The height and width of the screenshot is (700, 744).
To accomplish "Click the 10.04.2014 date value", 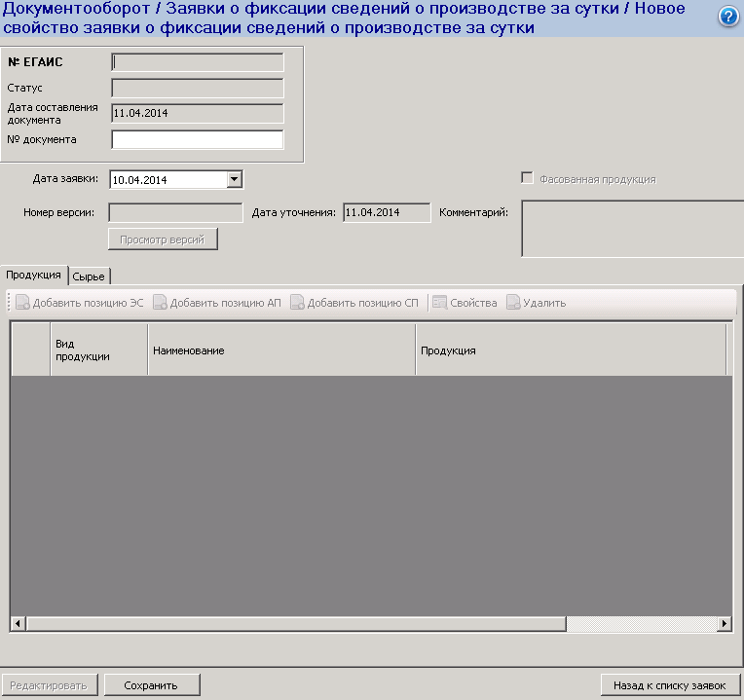I will [x=140, y=180].
